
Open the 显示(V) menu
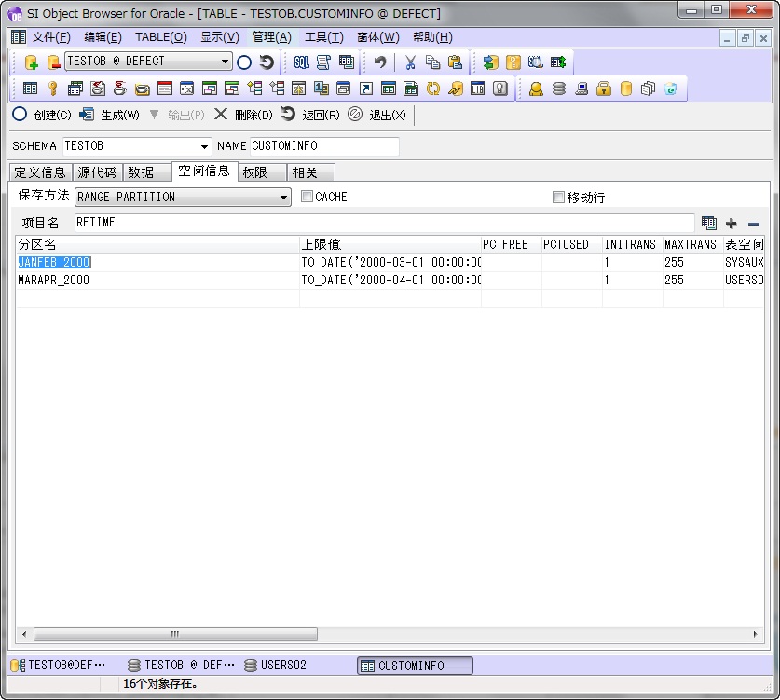[x=220, y=37]
